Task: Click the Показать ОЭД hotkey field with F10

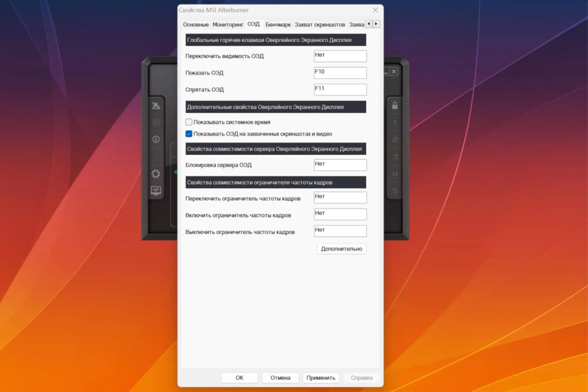Action: tap(340, 73)
